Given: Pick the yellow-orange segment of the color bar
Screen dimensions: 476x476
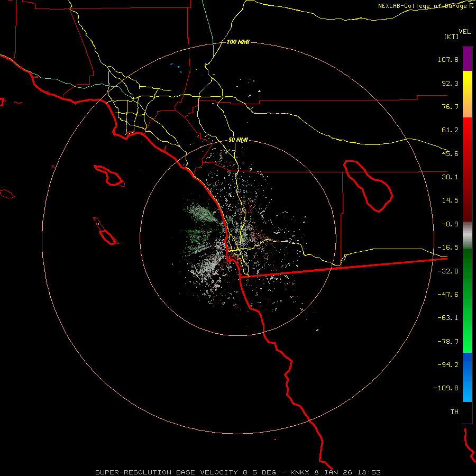Looking at the screenshot, I should click(467, 94).
